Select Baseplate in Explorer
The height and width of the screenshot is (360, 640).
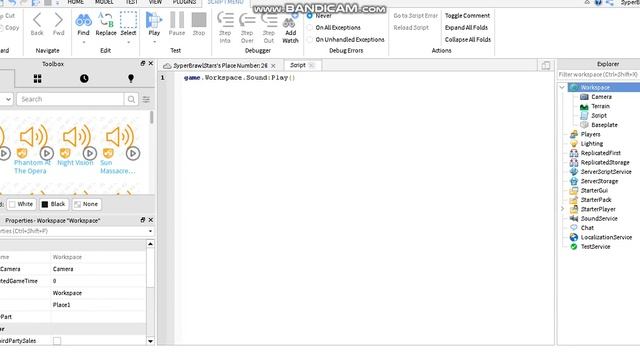[x=604, y=125]
